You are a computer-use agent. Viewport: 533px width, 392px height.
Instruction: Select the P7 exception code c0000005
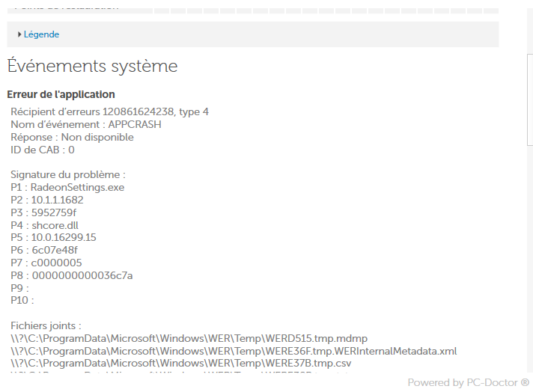pos(46,263)
